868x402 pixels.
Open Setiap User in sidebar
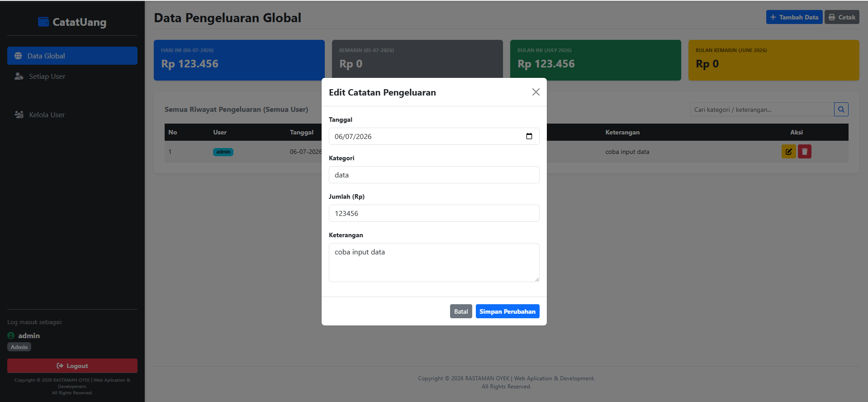tap(72, 76)
